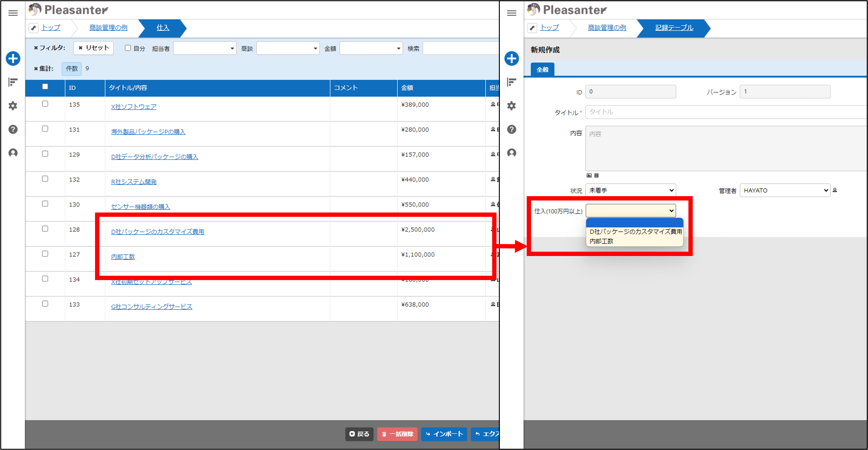868x450 pixels.
Task: Click 記録テーブル breadcrumb in right window
Action: tap(674, 28)
